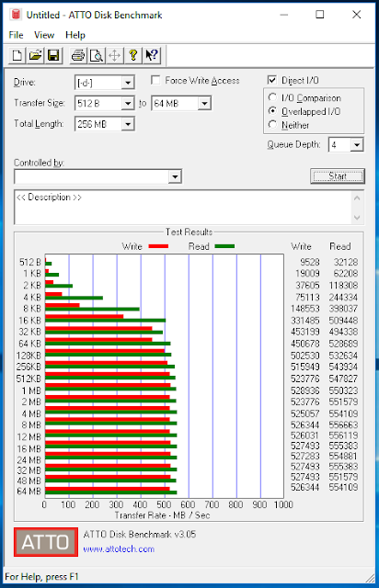The image size is (379, 588).
Task: Click the move crosshair toolbar icon
Action: coord(114,55)
